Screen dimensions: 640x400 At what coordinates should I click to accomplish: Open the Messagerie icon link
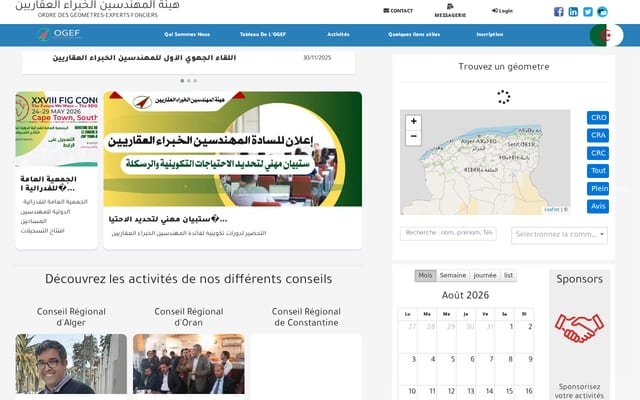pyautogui.click(x=450, y=11)
